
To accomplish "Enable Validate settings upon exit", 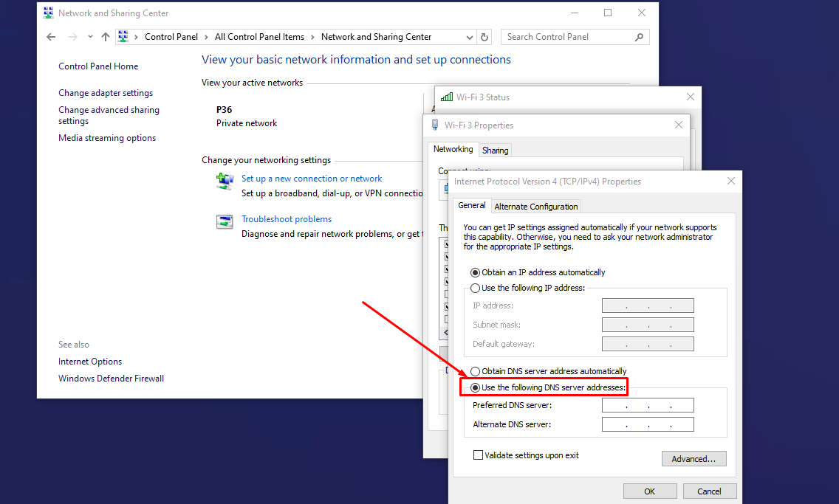I will tap(478, 455).
